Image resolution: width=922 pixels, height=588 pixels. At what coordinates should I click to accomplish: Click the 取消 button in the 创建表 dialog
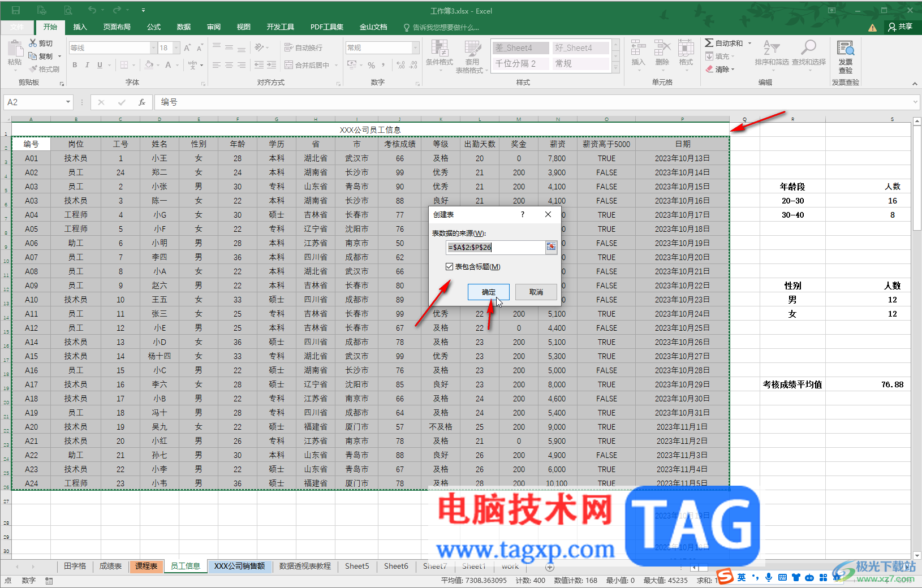pos(536,292)
